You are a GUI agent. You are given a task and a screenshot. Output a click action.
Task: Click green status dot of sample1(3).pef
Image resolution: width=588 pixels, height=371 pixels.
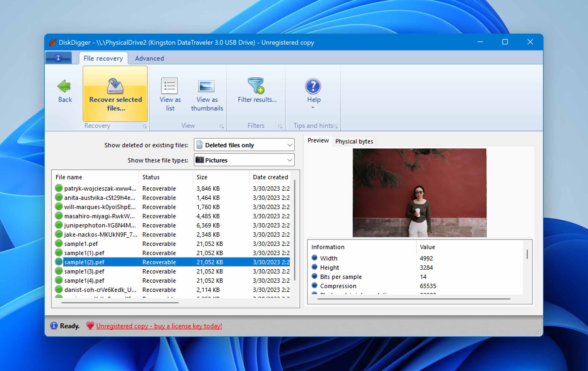59,271
